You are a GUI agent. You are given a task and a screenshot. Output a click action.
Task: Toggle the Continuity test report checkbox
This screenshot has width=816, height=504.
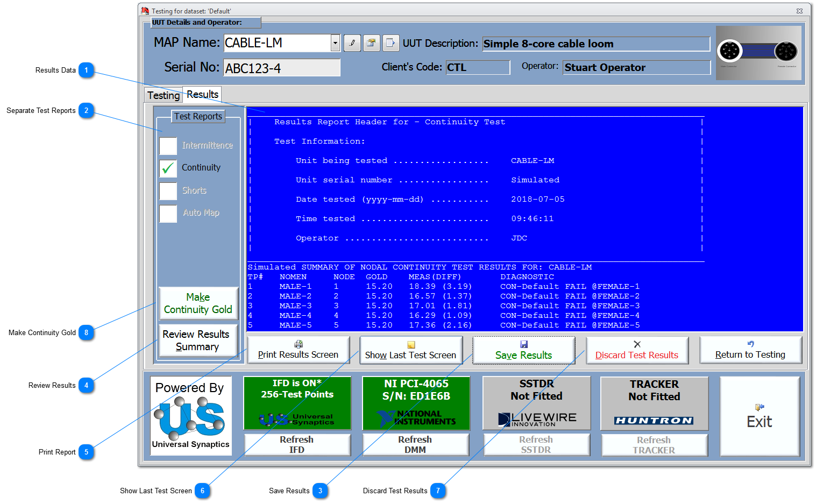click(x=168, y=168)
